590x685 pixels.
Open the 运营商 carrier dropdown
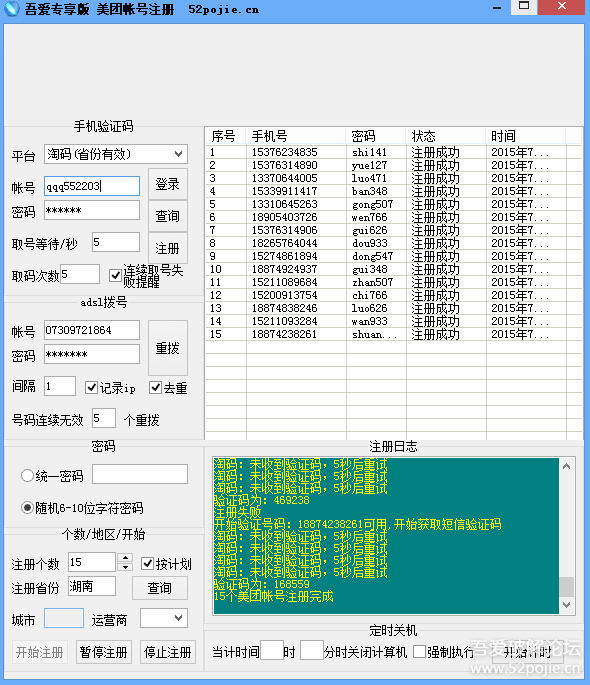(x=164, y=618)
